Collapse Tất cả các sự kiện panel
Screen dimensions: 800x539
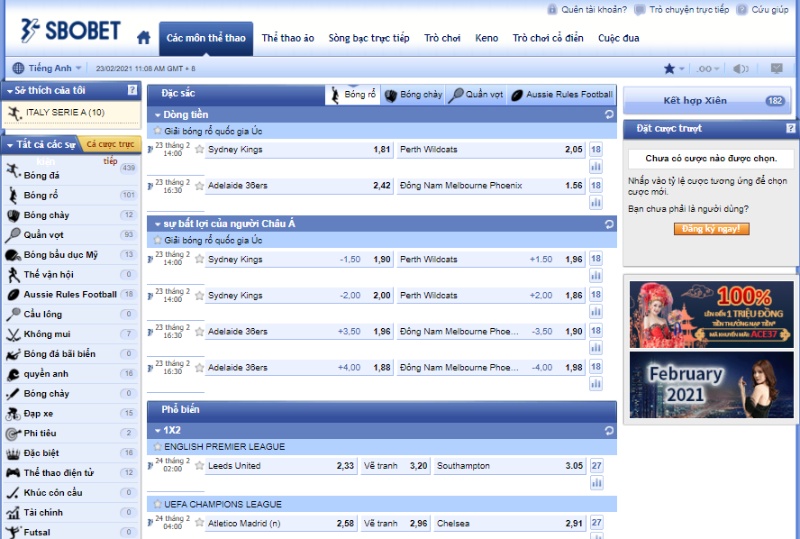(10, 145)
